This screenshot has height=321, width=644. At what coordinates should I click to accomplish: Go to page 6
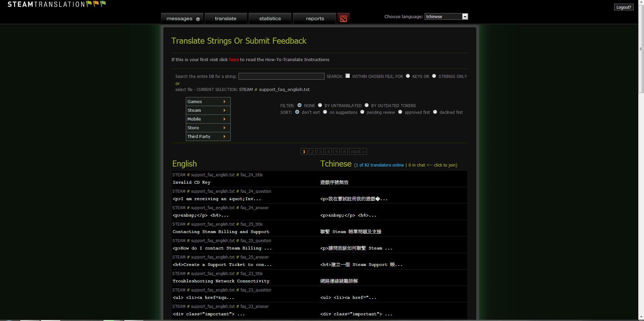coord(344,151)
